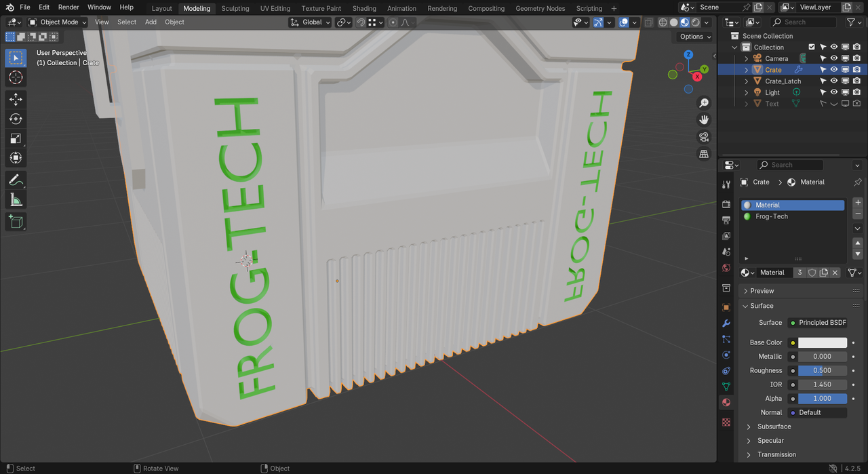Image resolution: width=868 pixels, height=474 pixels.
Task: Open the Modifier properties with the wrench icon
Action: pyautogui.click(x=726, y=323)
